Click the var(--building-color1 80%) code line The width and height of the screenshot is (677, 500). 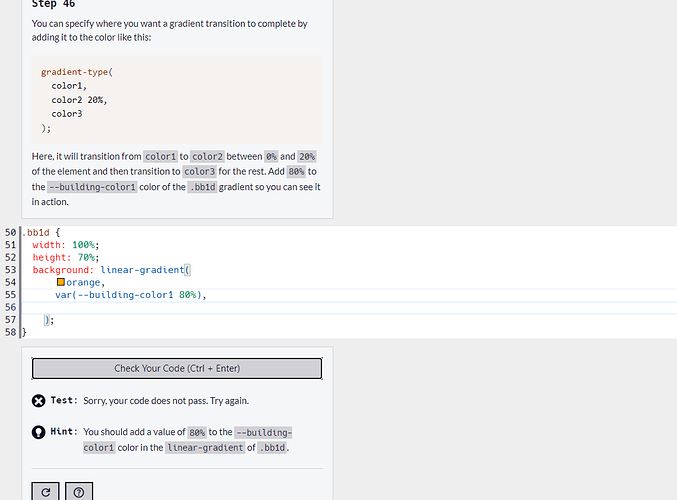click(131, 294)
